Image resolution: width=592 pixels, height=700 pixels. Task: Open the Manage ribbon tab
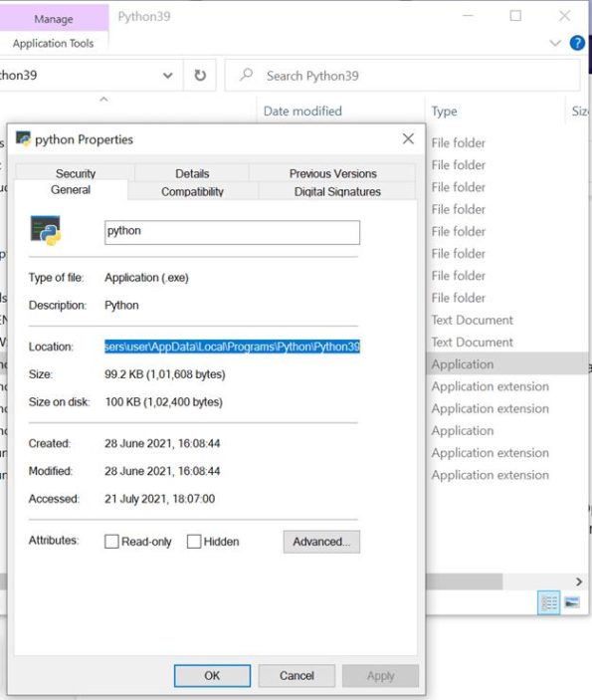(54, 19)
